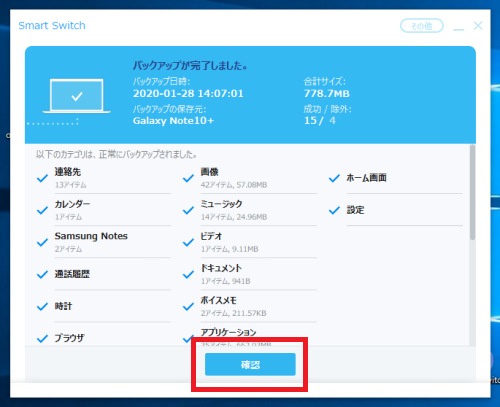Click the laptop backup-complete icon
The height and width of the screenshot is (407, 500).
click(77, 96)
